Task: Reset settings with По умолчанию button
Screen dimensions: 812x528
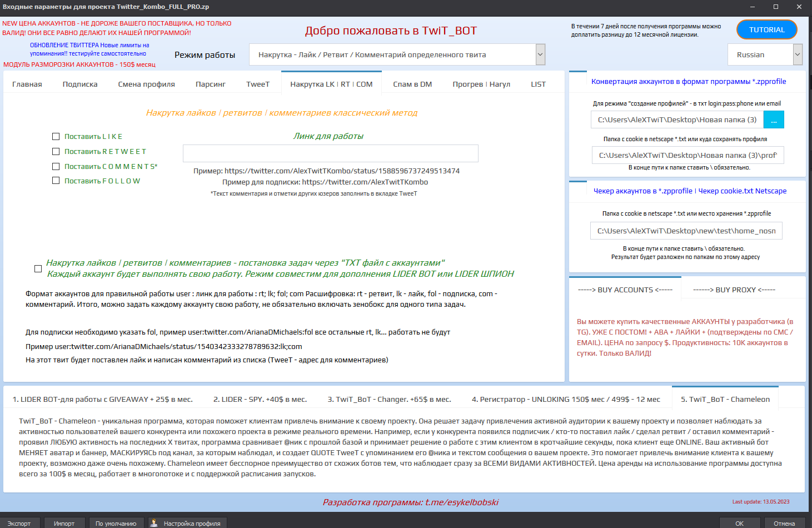Action: (x=116, y=523)
